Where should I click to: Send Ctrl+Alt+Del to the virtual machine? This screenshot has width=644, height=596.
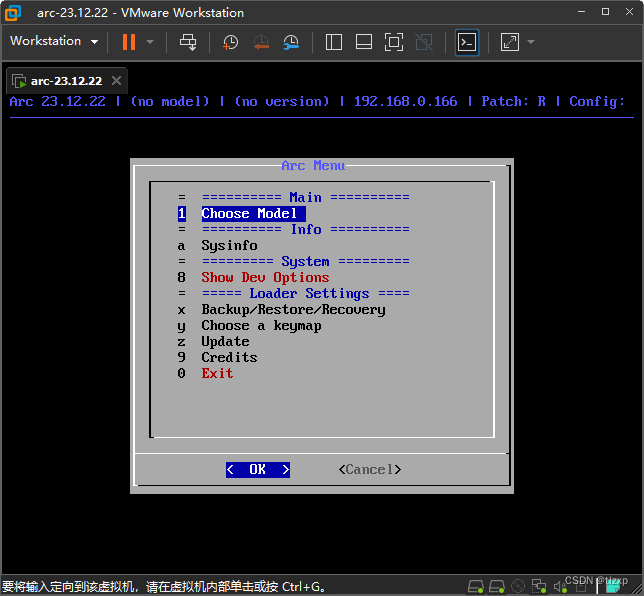(x=188, y=42)
